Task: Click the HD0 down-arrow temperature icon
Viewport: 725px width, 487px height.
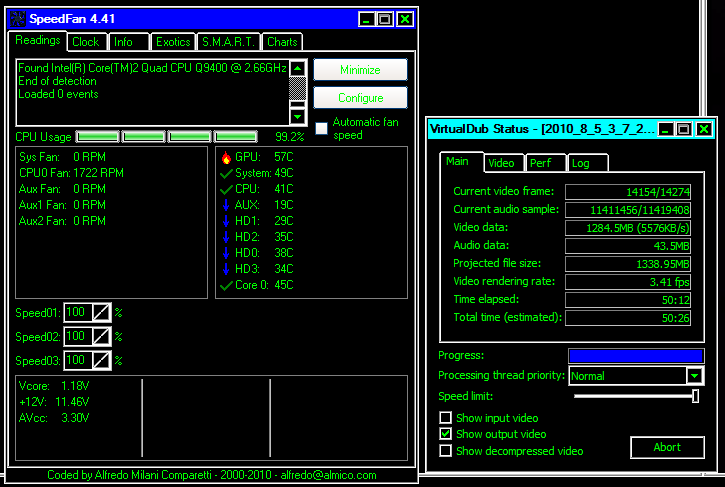Action: (x=226, y=253)
